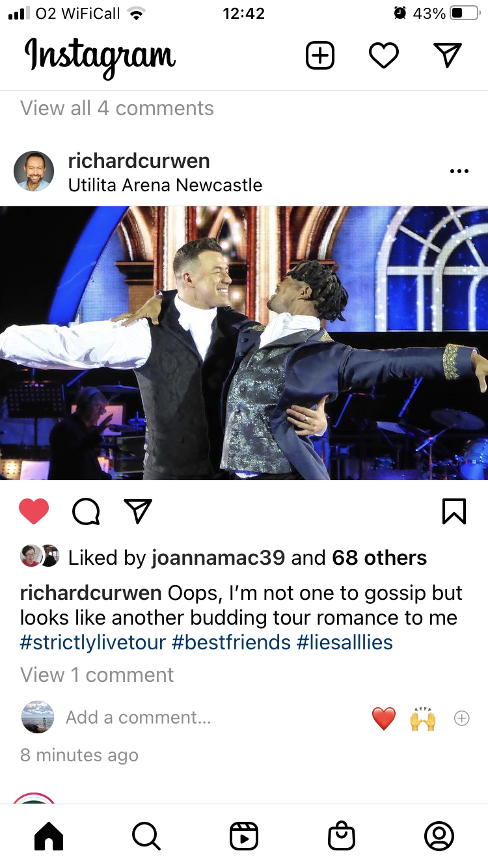The height and width of the screenshot is (868, 488).
Task: Open direct messages paper plane icon
Action: coord(448,55)
